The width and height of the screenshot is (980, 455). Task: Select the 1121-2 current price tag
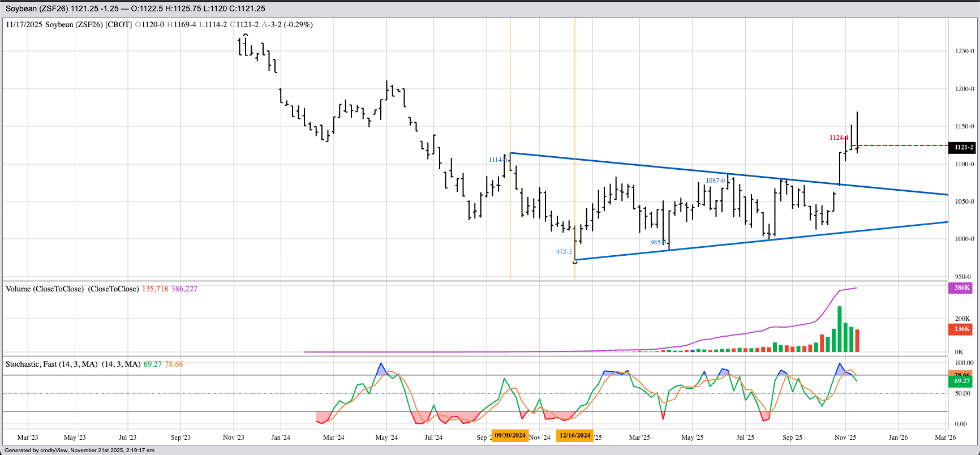click(963, 147)
